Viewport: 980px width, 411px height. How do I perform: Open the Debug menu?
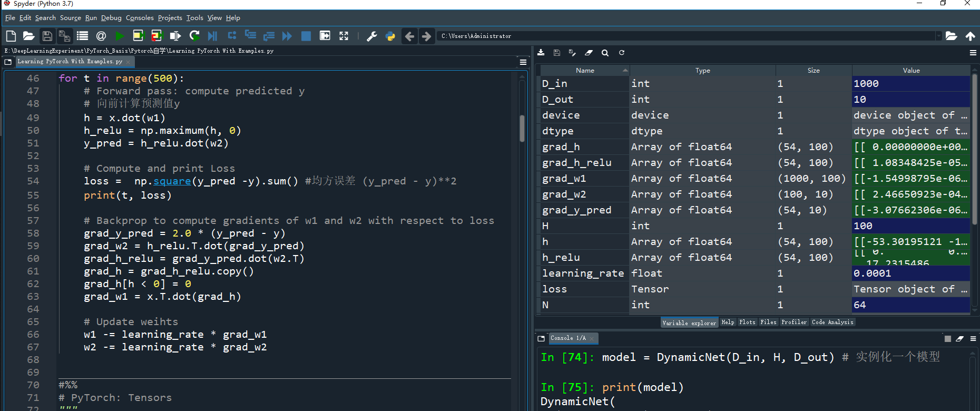[x=111, y=18]
